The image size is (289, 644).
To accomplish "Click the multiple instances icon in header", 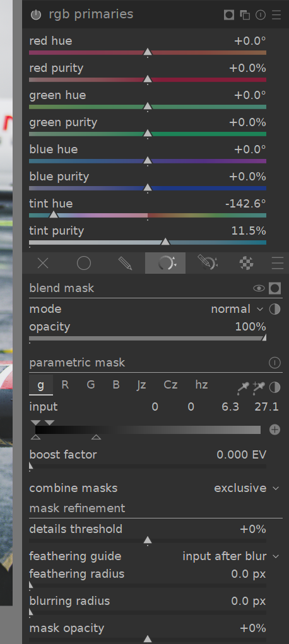I will tap(245, 15).
